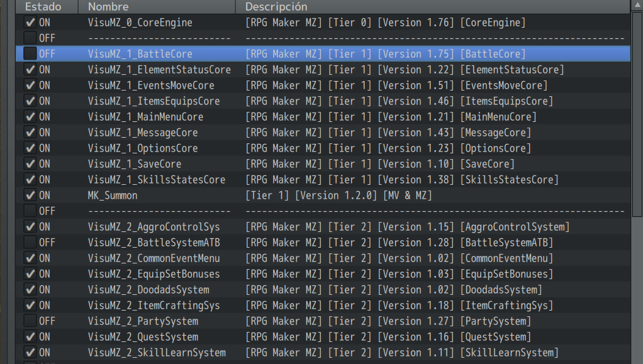Click the ElementStatusCore Version 1.22 description
Viewport: 643px width, 364px height.
click(x=405, y=70)
